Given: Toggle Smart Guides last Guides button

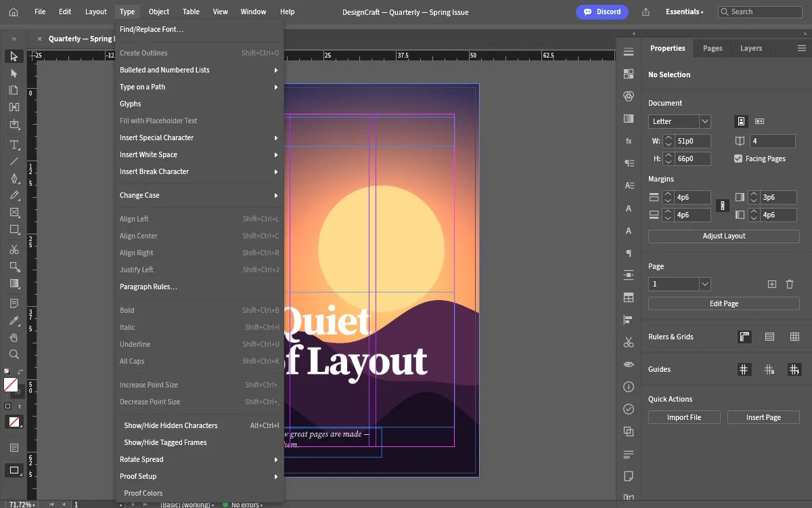Looking at the screenshot, I should coord(794,369).
